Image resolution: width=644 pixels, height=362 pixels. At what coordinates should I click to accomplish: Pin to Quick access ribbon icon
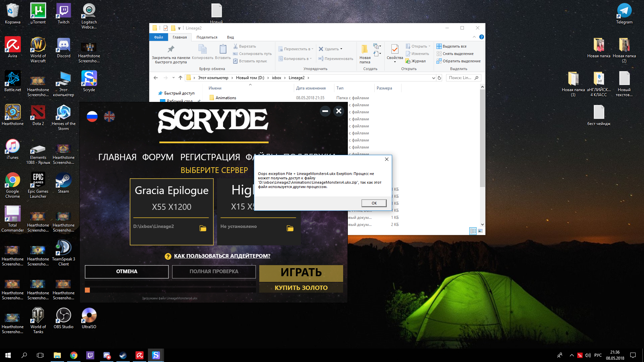pyautogui.click(x=171, y=50)
